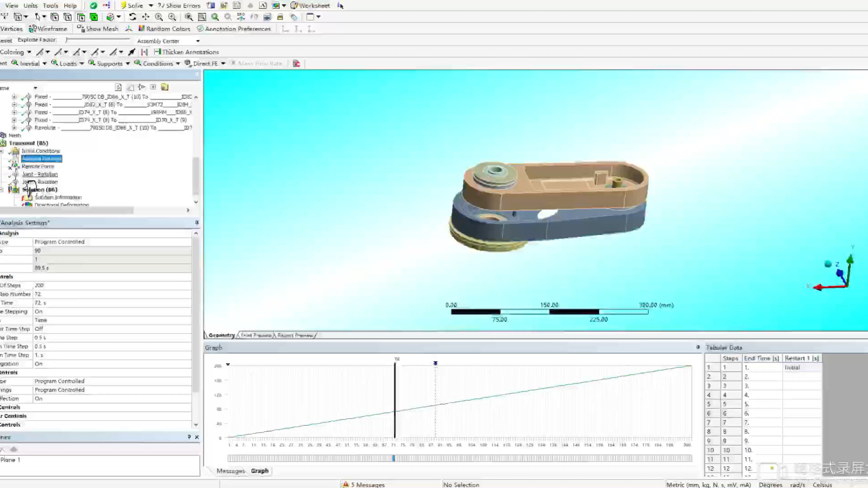Viewport: 868px width, 488px height.
Task: Switch to the Messages tab
Action: tap(230, 471)
